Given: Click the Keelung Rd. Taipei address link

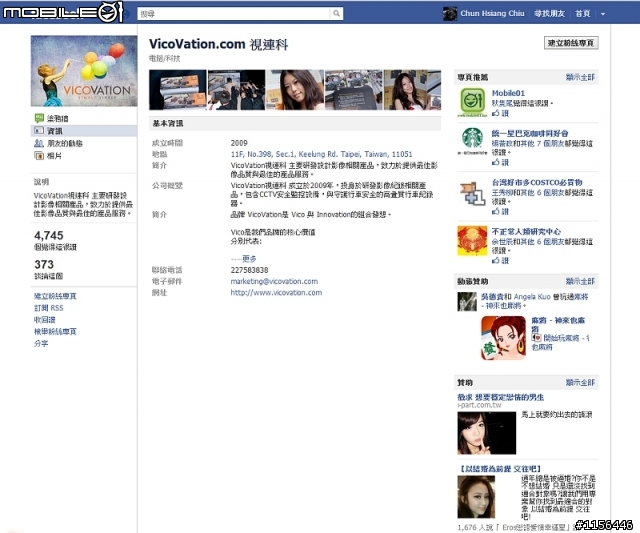Looking at the screenshot, I should point(321,154).
